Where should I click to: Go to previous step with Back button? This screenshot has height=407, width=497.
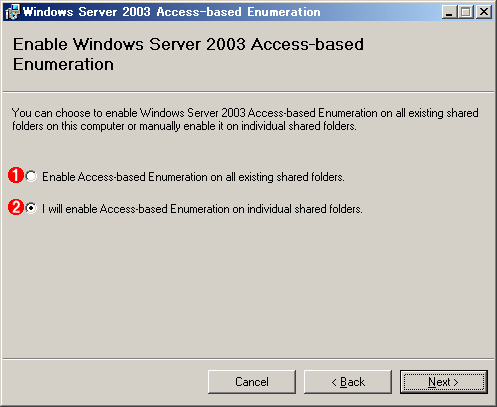[348, 382]
